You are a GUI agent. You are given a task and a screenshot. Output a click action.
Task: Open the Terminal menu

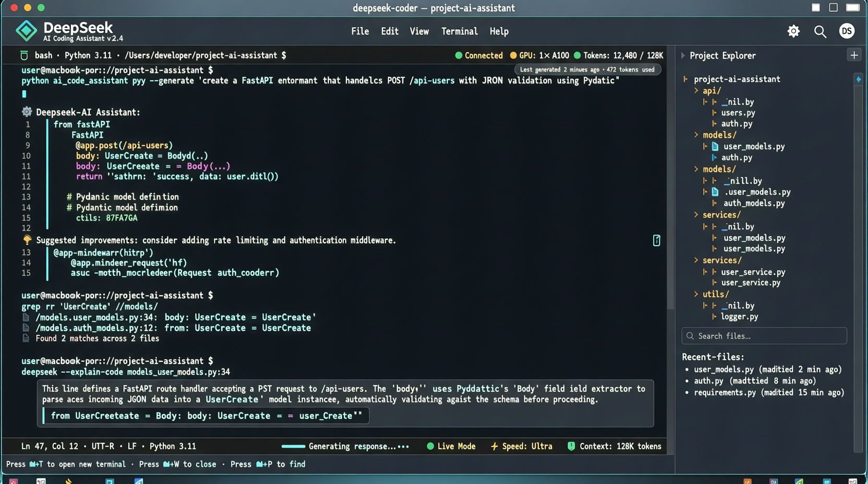[x=460, y=31]
